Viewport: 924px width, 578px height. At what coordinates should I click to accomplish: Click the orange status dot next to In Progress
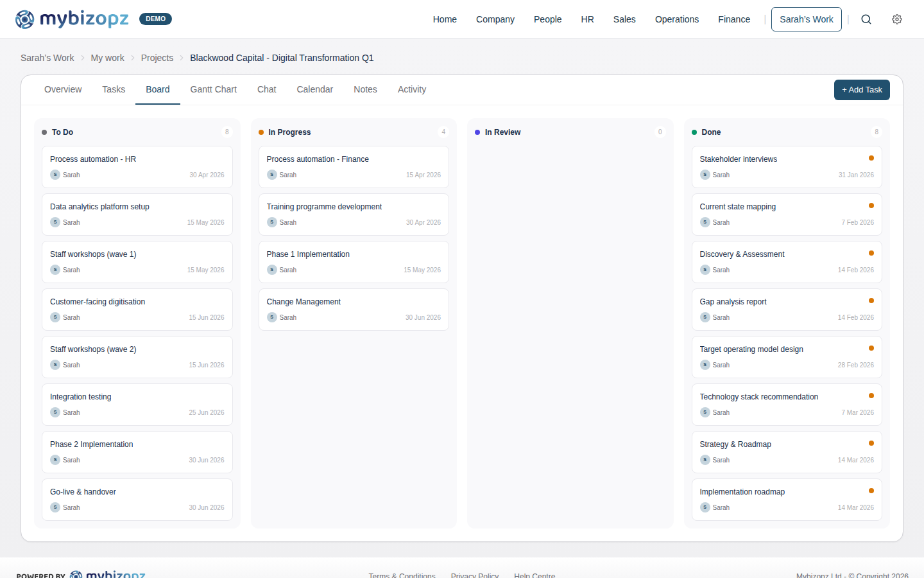click(261, 132)
